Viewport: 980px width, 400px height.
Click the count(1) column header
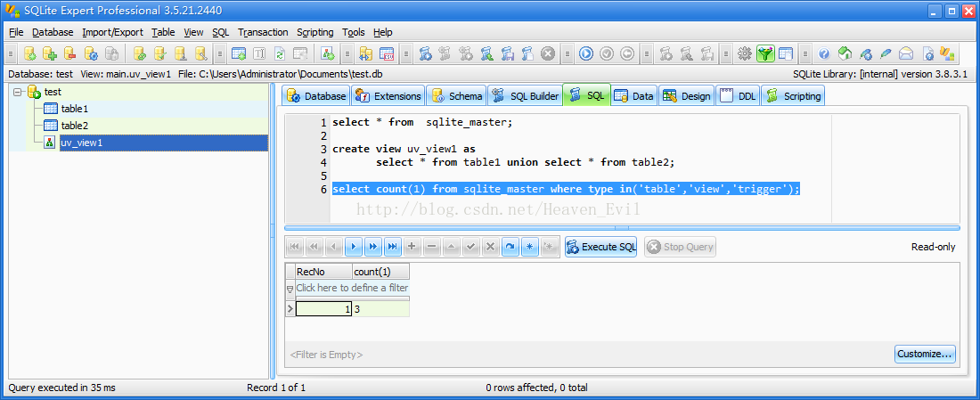[380, 272]
